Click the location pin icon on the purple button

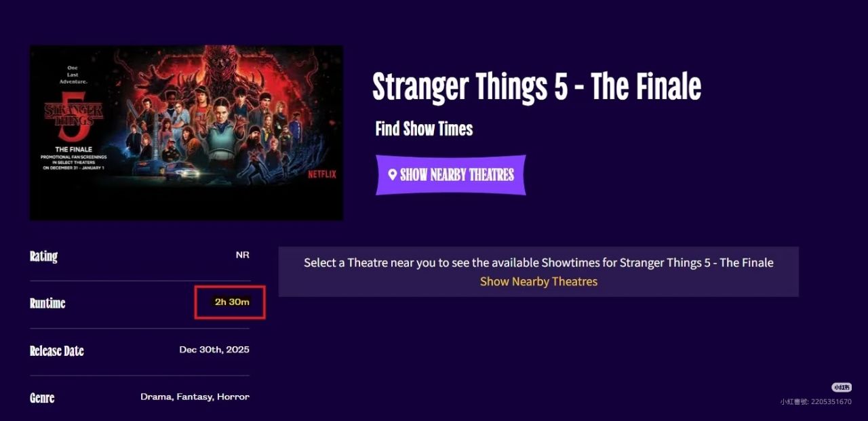click(x=392, y=175)
